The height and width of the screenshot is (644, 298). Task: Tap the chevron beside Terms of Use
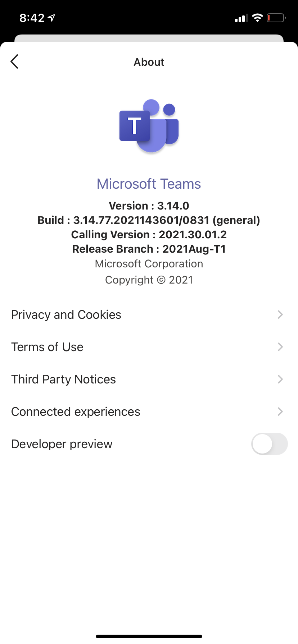point(280,347)
